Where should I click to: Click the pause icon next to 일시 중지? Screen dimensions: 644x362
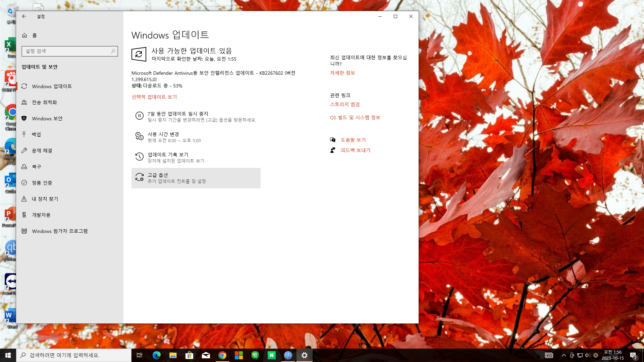click(139, 116)
